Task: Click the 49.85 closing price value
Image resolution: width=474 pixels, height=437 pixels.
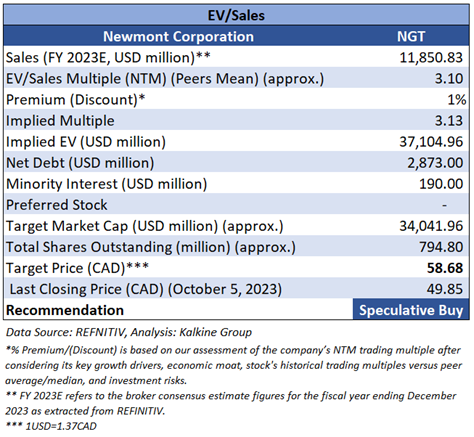Action: [x=445, y=289]
